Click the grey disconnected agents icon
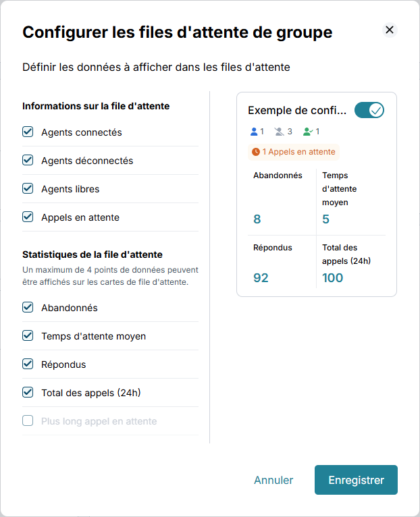 point(280,132)
